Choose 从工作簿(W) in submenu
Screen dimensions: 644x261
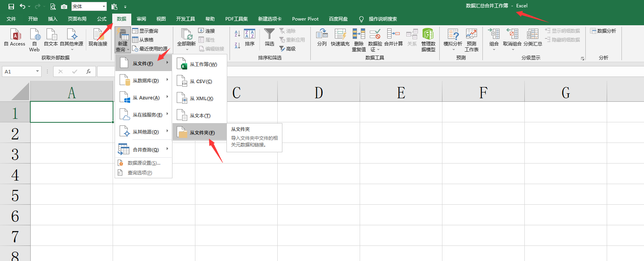point(200,64)
